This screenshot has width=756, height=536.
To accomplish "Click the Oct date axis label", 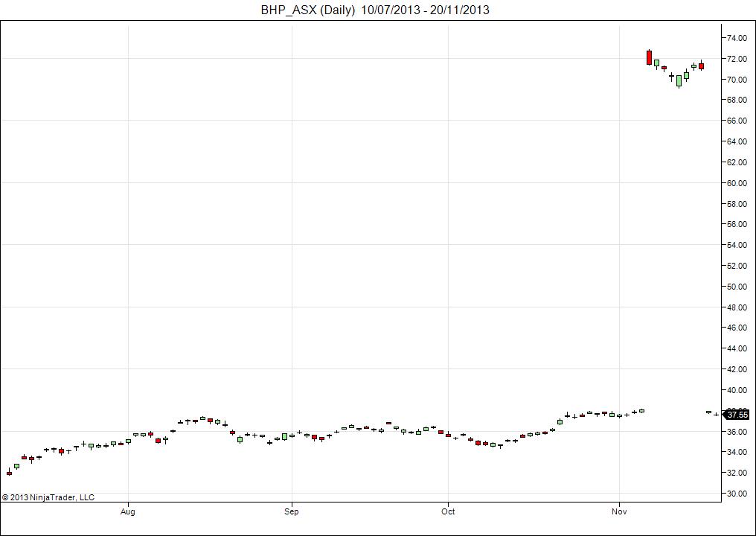I will pos(449,511).
